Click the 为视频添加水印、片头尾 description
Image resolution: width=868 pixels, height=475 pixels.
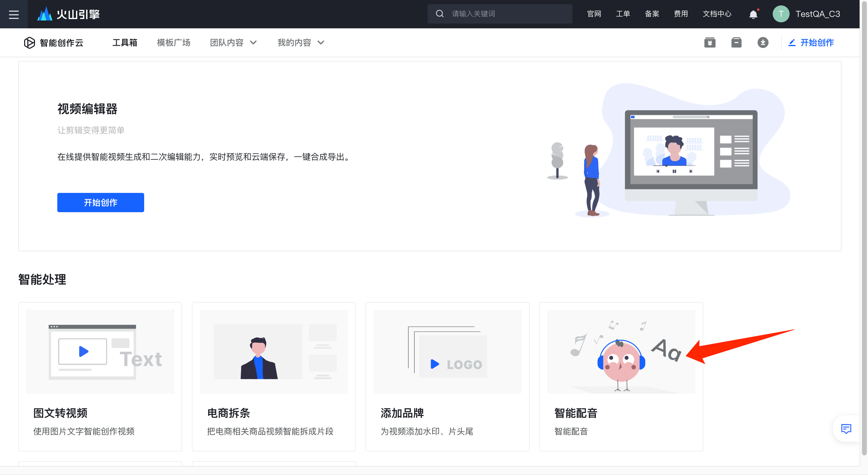click(x=427, y=431)
